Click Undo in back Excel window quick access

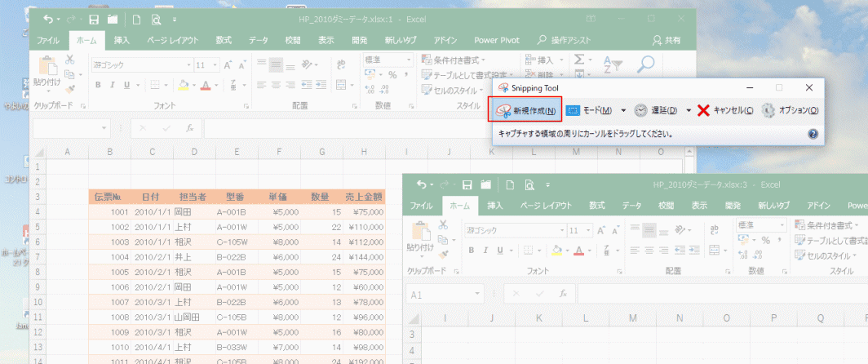pos(49,20)
